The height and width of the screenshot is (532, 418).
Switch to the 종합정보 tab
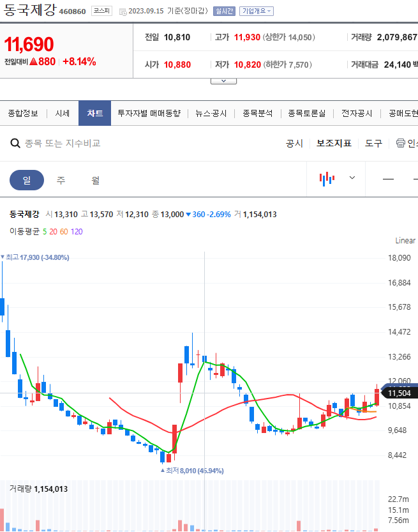(x=23, y=113)
